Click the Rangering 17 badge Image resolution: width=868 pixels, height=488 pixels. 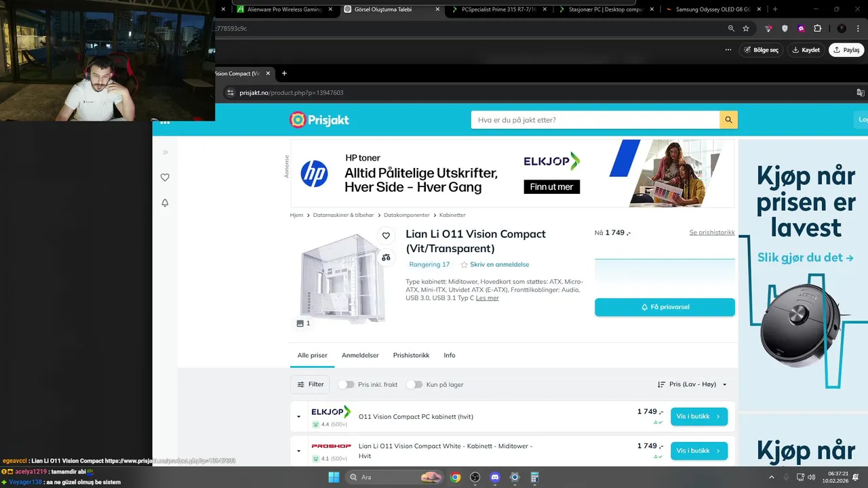pyautogui.click(x=429, y=264)
